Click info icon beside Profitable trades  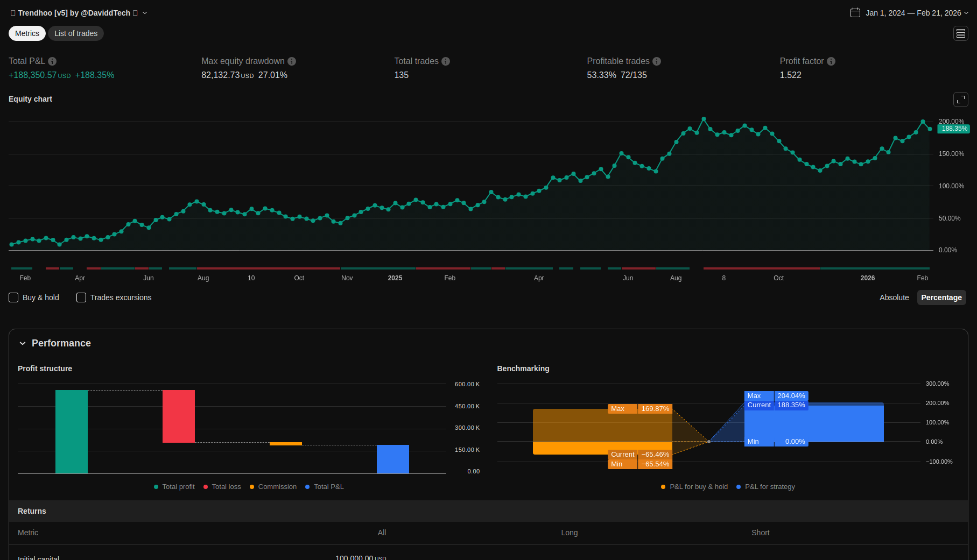click(x=657, y=61)
